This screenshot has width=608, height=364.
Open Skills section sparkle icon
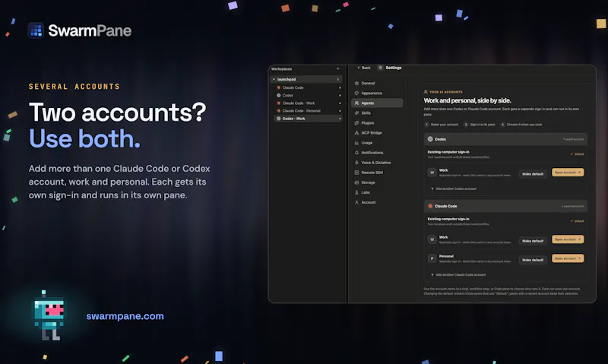(356, 112)
